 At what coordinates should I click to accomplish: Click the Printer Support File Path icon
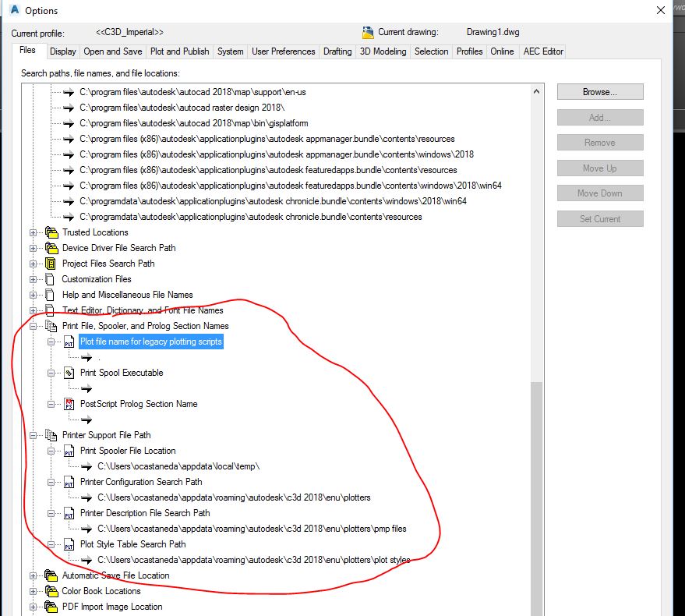(51, 435)
